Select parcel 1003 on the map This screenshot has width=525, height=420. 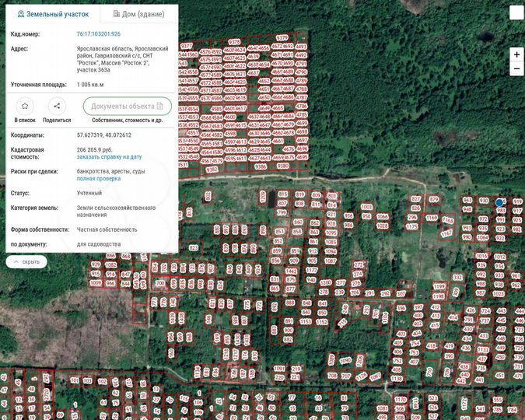pos(366,206)
